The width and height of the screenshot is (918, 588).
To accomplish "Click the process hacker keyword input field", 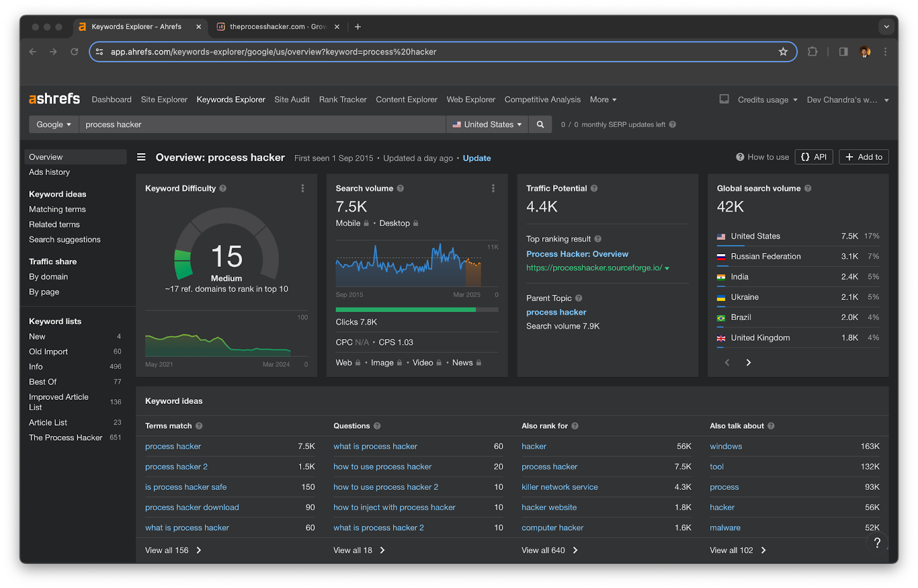I will pyautogui.click(x=262, y=124).
